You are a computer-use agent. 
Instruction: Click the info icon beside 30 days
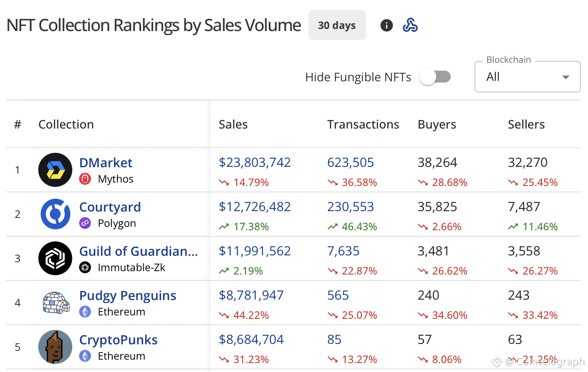pos(386,26)
